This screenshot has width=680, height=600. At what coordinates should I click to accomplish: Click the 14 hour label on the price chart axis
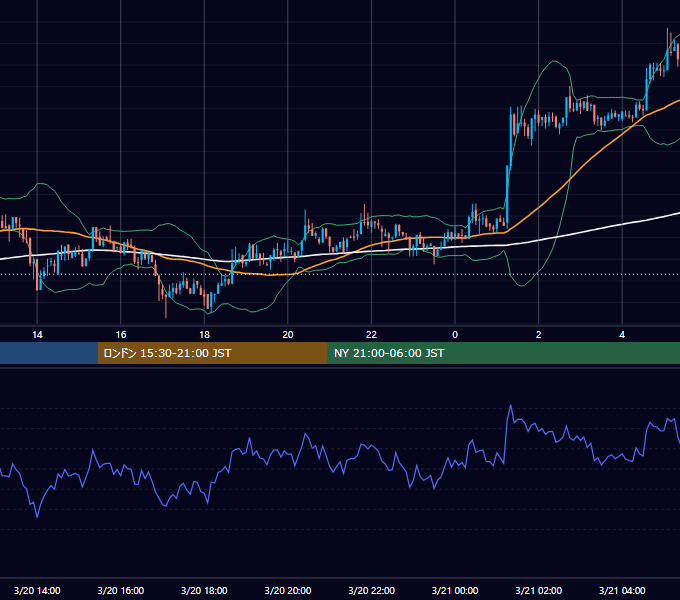coord(37,335)
